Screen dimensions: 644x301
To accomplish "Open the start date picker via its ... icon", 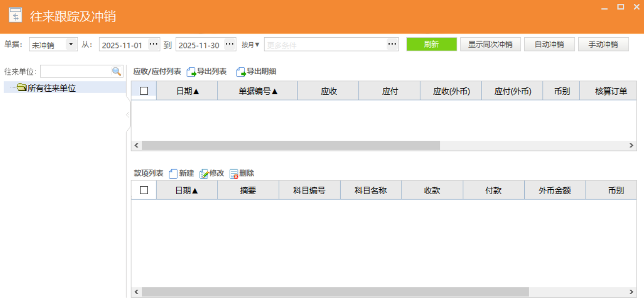I will click(x=153, y=44).
